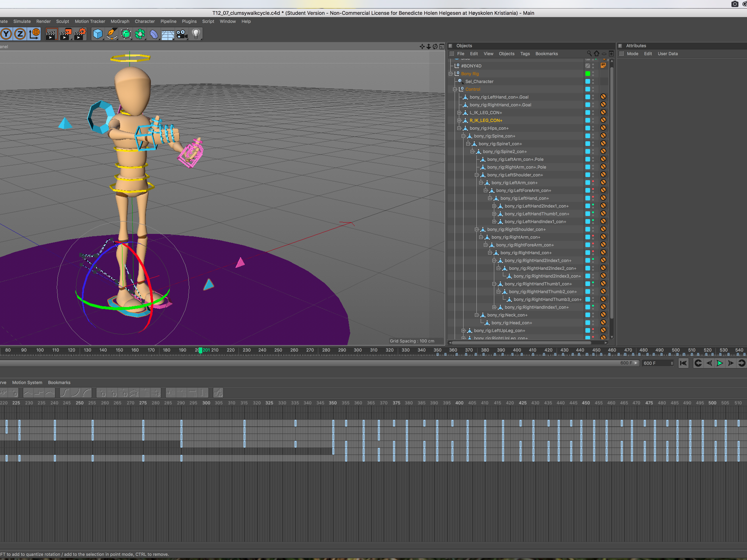Toggle layer color square for Sel_Character
This screenshot has height=560, width=747.
[x=588, y=81]
